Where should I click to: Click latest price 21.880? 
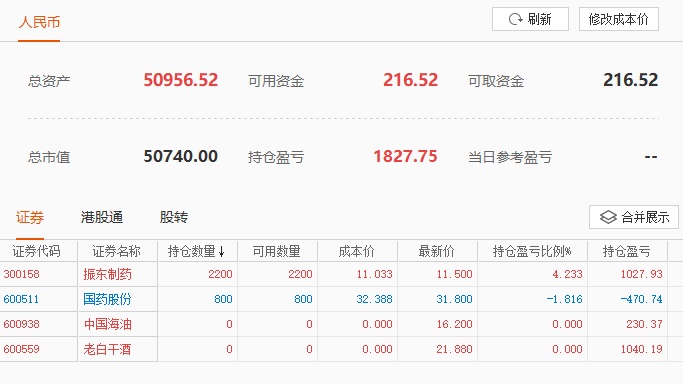454,349
